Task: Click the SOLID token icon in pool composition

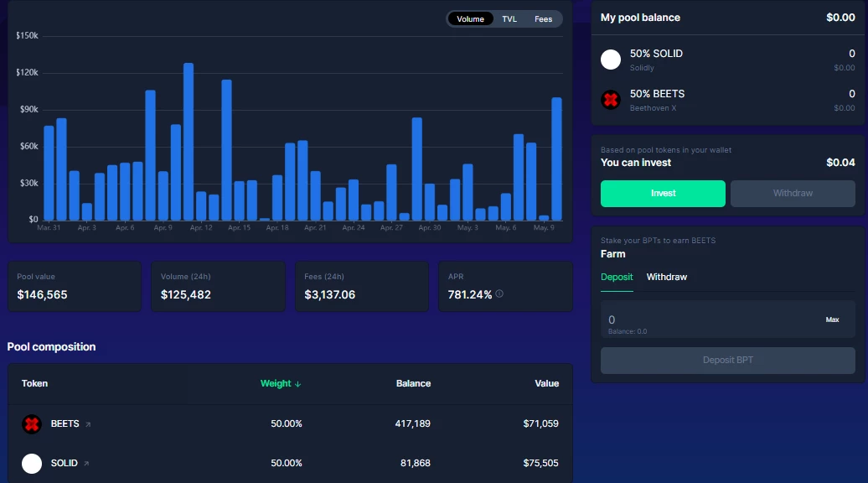Action: [32, 463]
